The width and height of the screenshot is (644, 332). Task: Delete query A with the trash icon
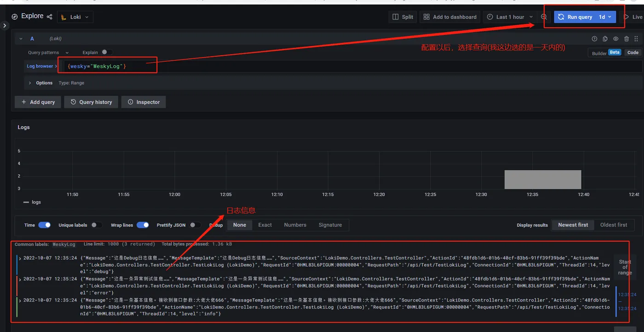[627, 39]
